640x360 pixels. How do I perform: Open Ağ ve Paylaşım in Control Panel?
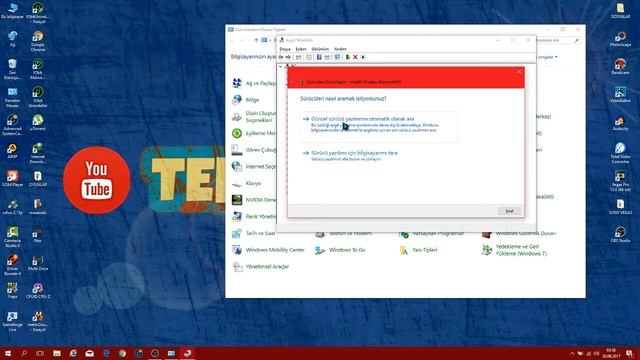click(254, 83)
